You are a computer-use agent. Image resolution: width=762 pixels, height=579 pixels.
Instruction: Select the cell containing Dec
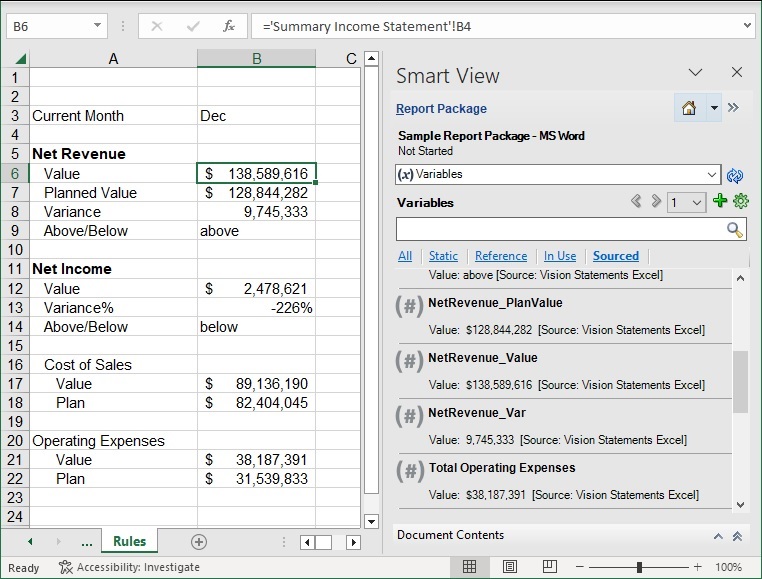coord(256,116)
